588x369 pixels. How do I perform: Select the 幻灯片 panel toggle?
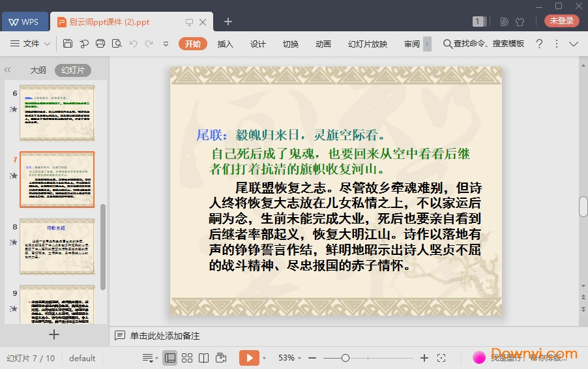coord(72,70)
